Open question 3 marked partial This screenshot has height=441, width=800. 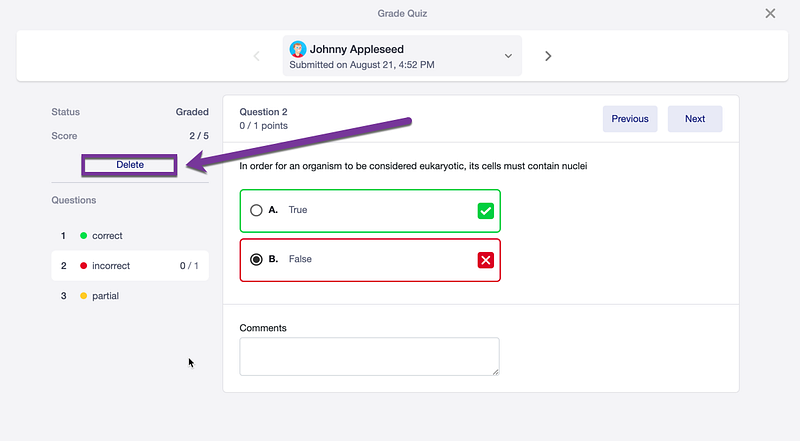pos(130,296)
